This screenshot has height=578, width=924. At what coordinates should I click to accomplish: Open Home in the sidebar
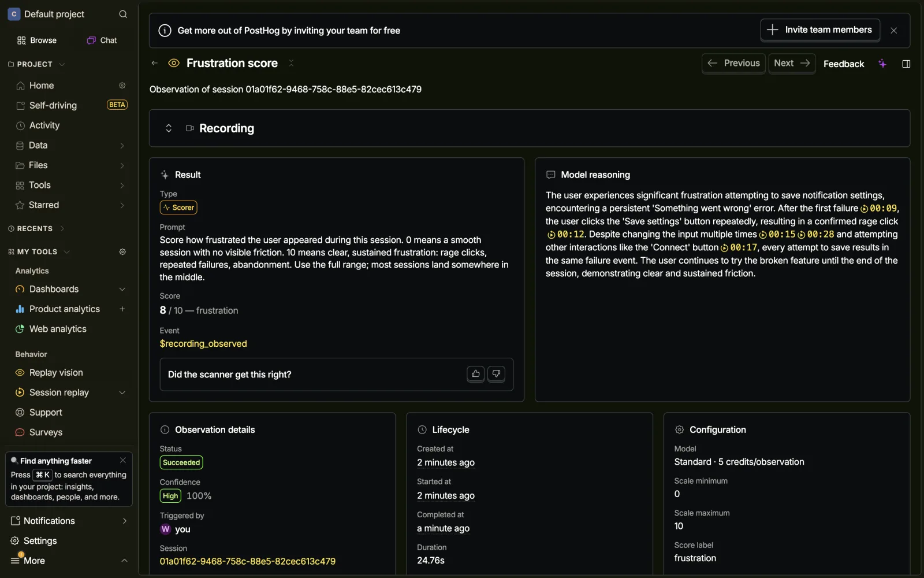42,86
